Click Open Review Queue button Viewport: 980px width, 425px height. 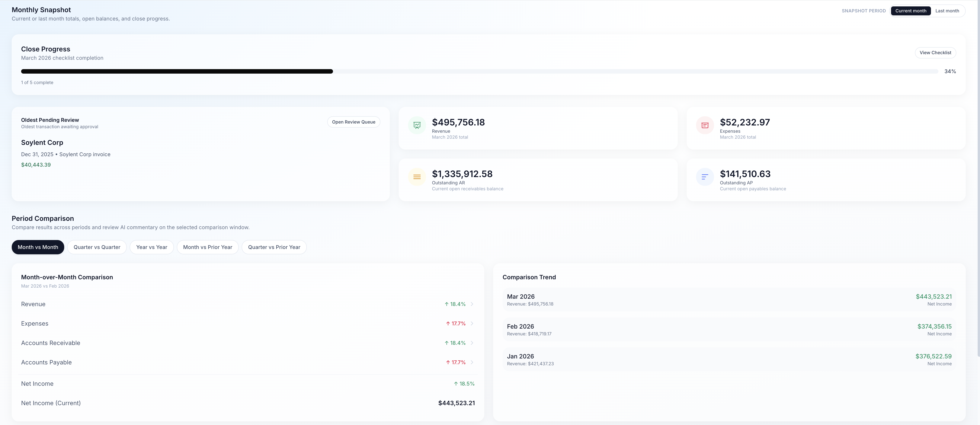point(353,122)
